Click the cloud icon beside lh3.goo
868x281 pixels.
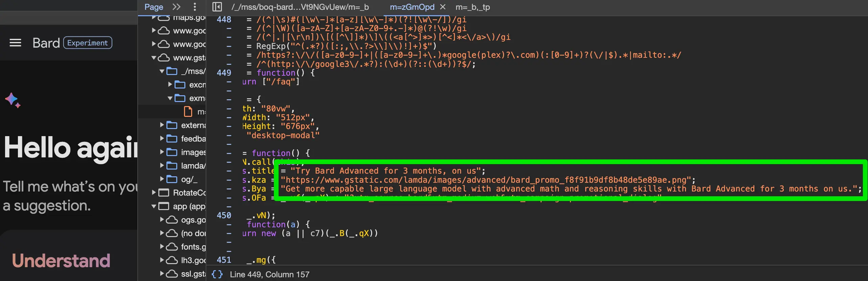tap(172, 260)
